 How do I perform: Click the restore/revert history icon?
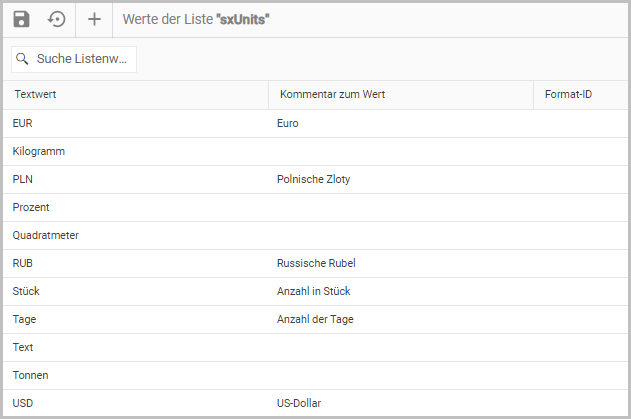click(x=57, y=19)
